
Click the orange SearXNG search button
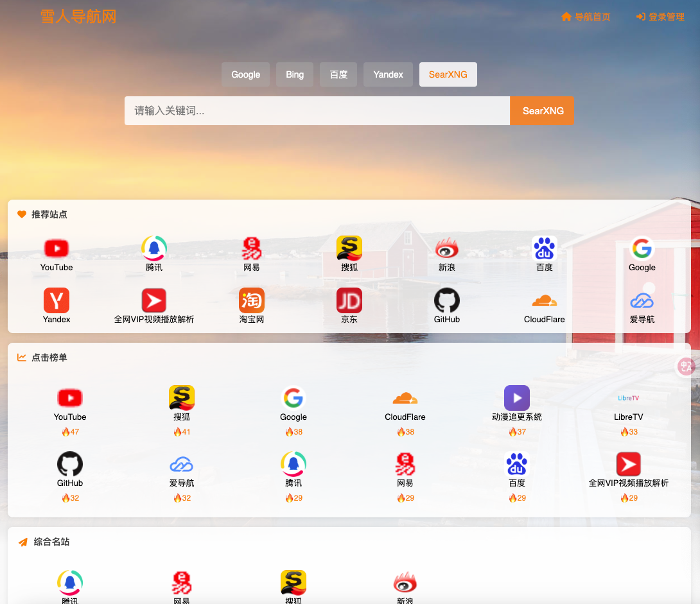(542, 110)
